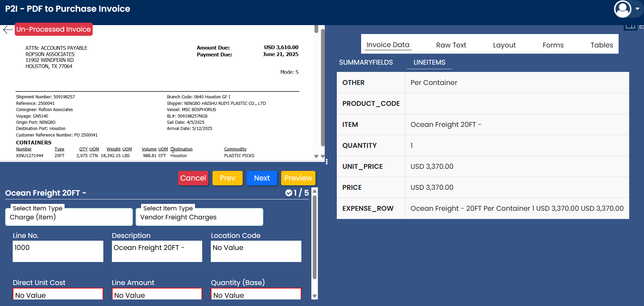Switch to the Tables tab

pos(601,45)
